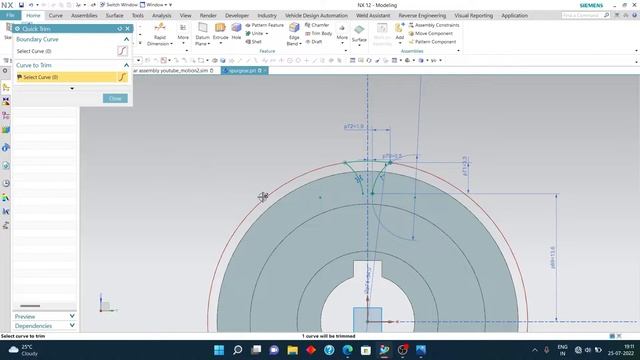Open the Assembly Navigator sidebar icon
The image size is (640, 360).
6,87
